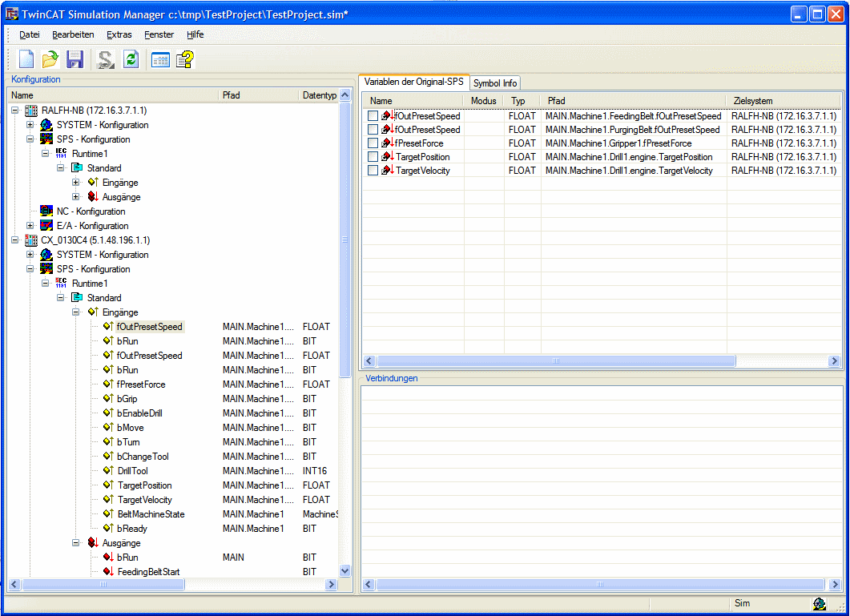Click Konfiguration tree vertical scrollbar thumb
This screenshot has height=616, width=850.
[x=344, y=239]
